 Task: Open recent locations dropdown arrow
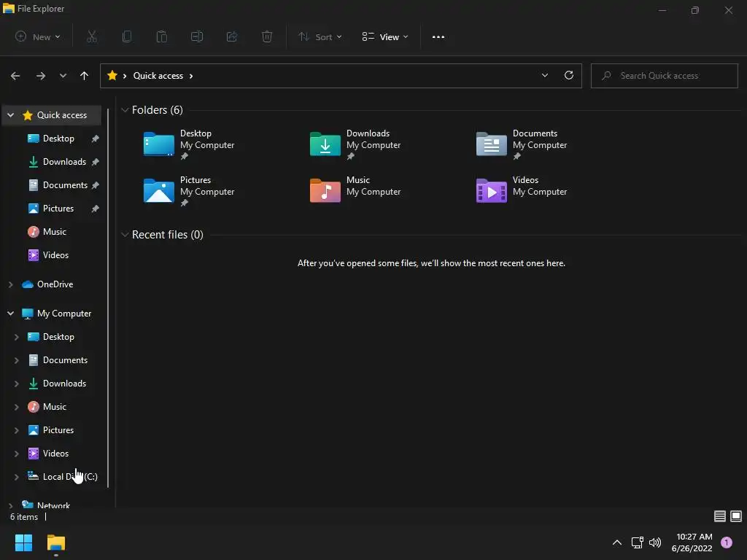coord(63,76)
